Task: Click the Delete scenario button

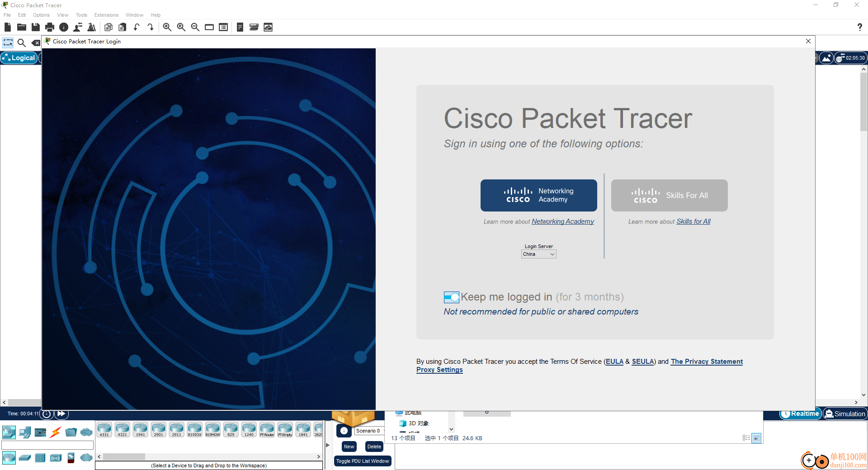Action: tap(374, 446)
